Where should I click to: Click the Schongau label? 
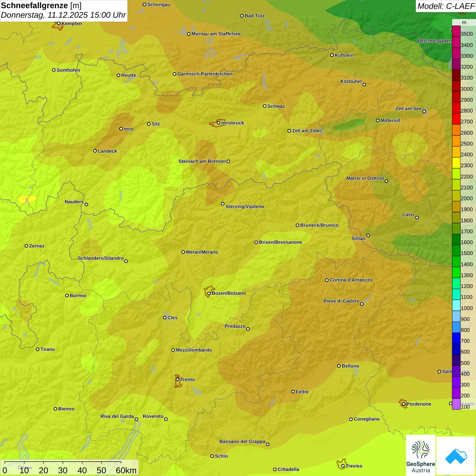159,4
